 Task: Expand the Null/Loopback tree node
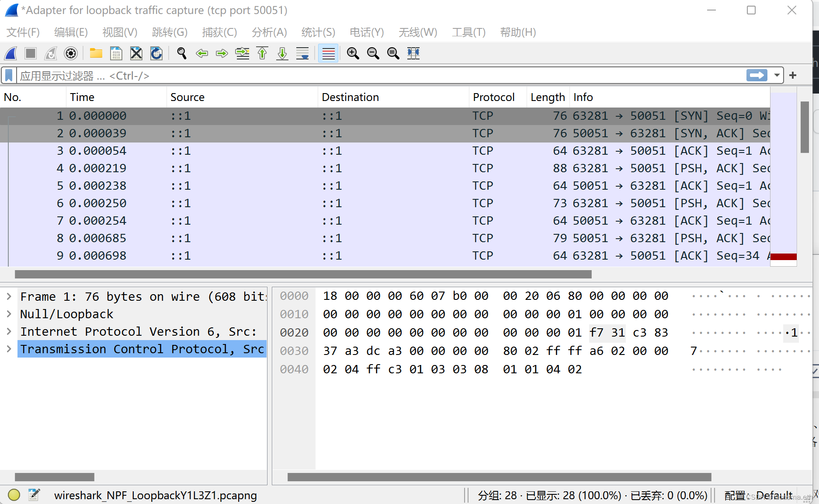tap(9, 314)
